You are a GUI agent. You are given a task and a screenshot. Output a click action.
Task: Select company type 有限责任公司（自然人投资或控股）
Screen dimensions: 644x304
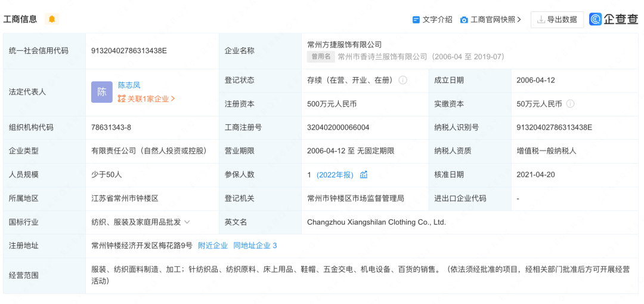click(148, 151)
